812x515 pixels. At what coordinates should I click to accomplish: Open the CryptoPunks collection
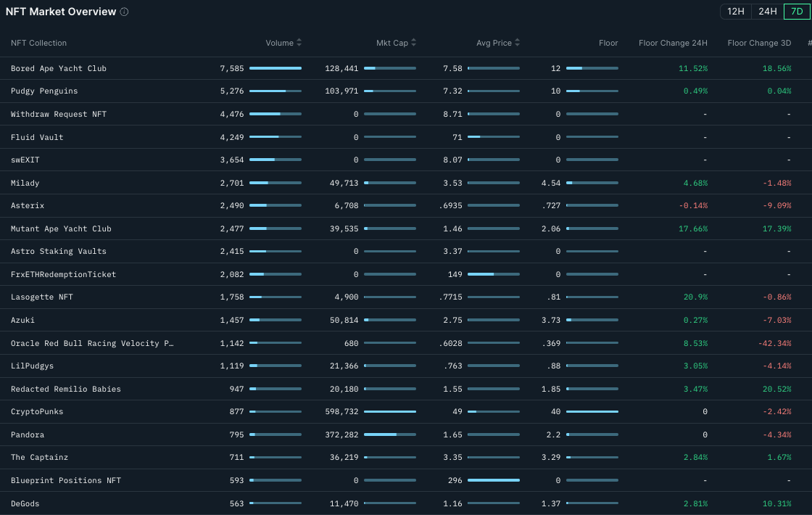pos(37,412)
